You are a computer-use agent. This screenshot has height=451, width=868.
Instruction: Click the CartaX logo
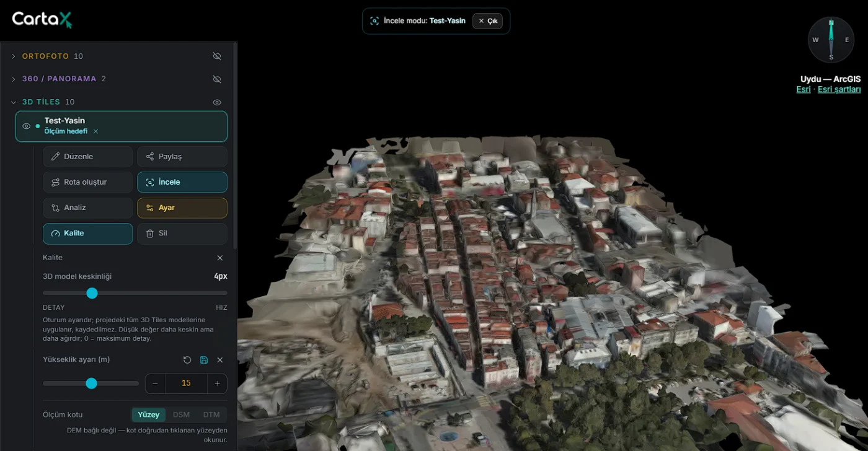coord(42,20)
